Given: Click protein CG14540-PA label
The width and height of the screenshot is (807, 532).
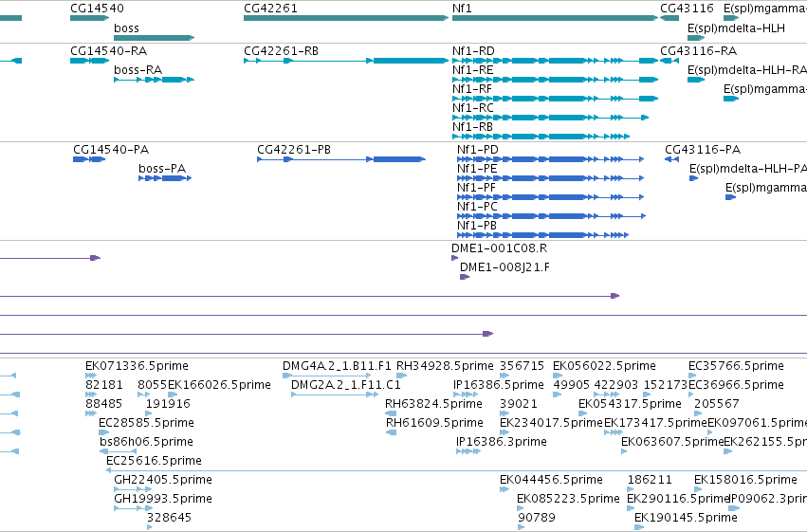Looking at the screenshot, I should point(111,150).
